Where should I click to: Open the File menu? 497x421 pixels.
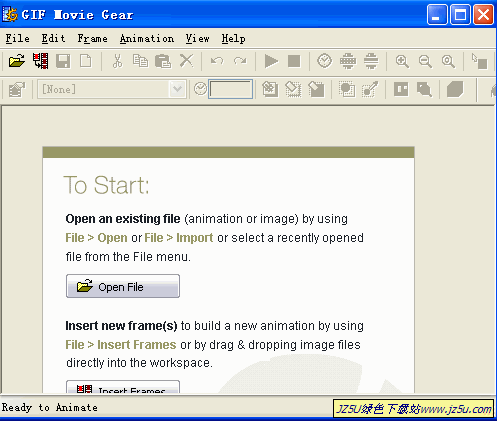click(17, 39)
